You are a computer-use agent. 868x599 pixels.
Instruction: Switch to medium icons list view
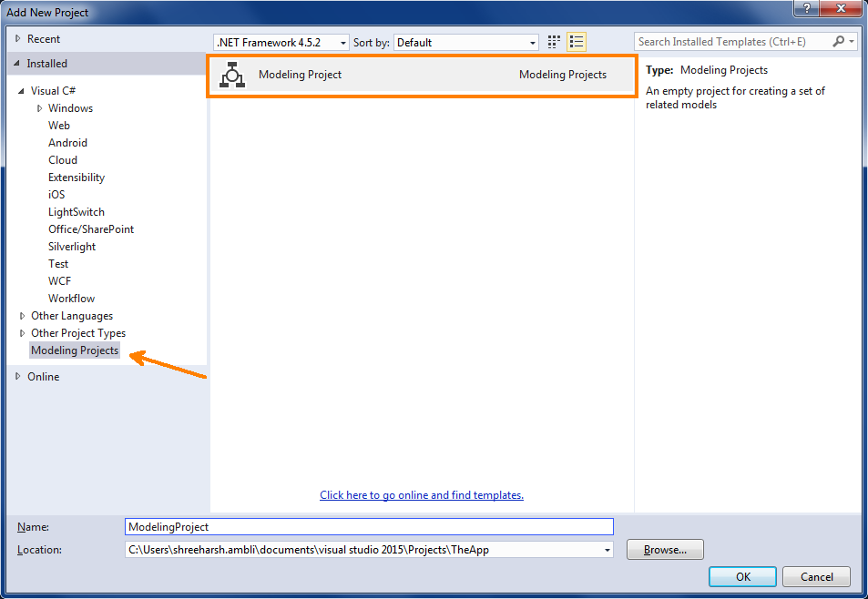[x=577, y=42]
